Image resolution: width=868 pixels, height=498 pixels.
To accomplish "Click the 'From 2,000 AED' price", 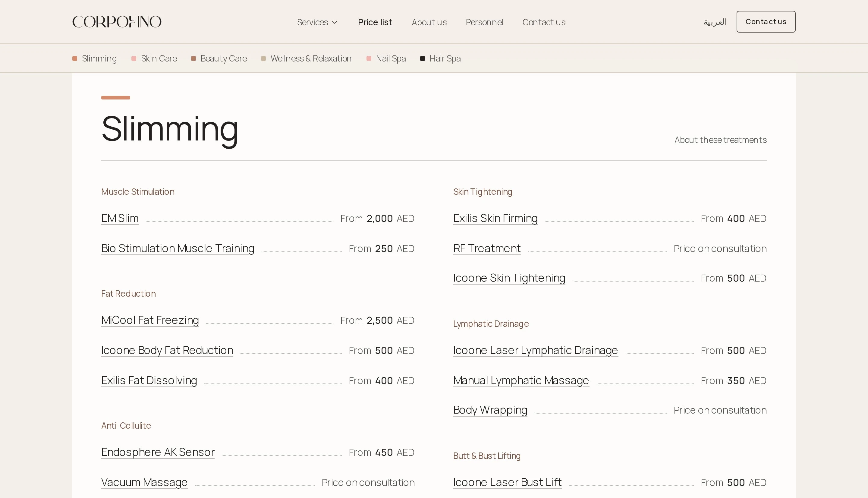I will click(377, 219).
